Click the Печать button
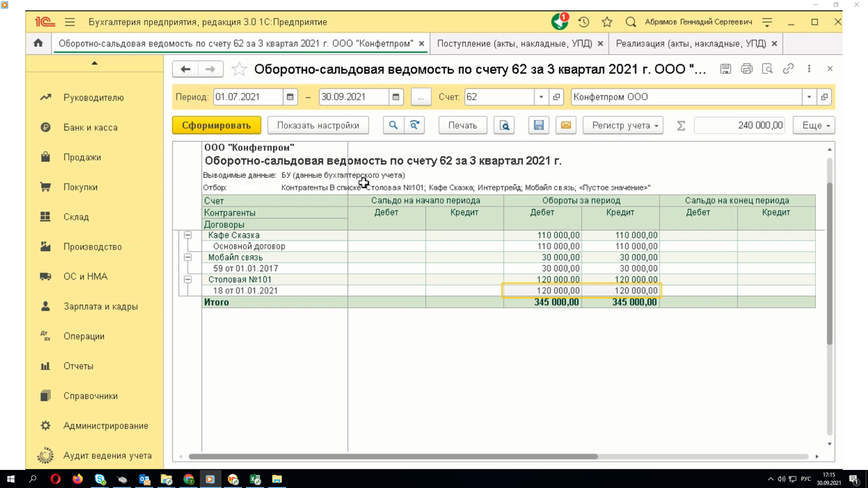Viewport: 868px width, 488px height. pos(463,125)
